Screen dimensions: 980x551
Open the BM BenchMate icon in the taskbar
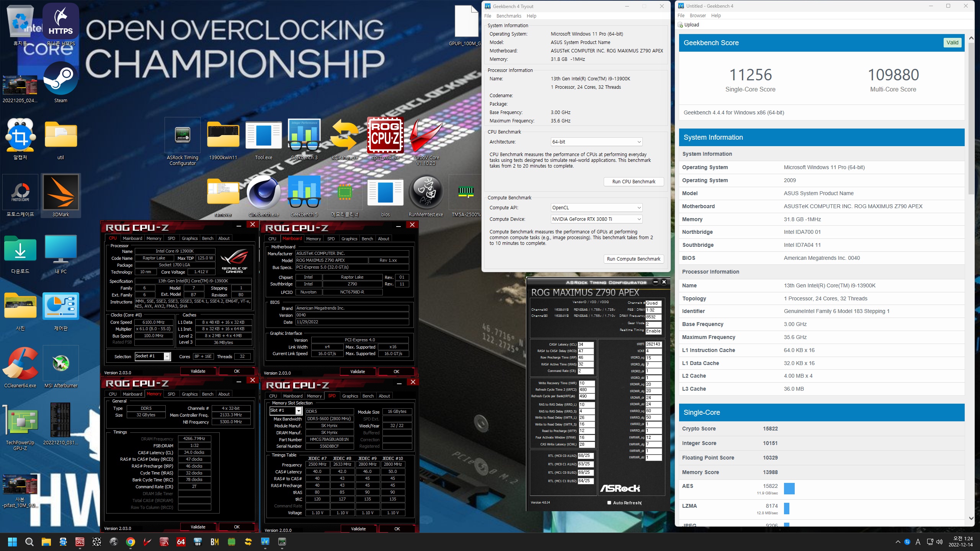215,541
